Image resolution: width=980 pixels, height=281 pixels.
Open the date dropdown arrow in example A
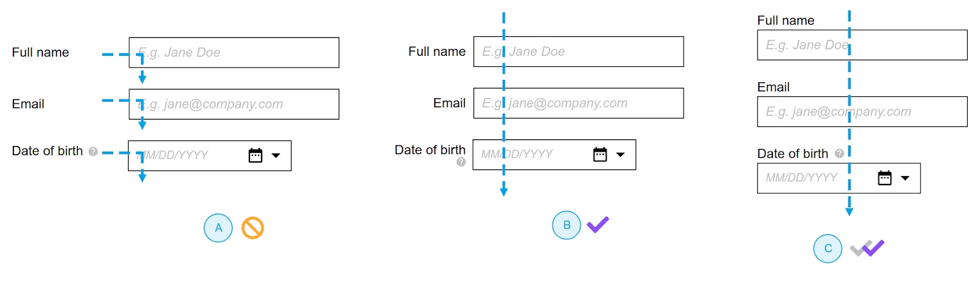[276, 155]
